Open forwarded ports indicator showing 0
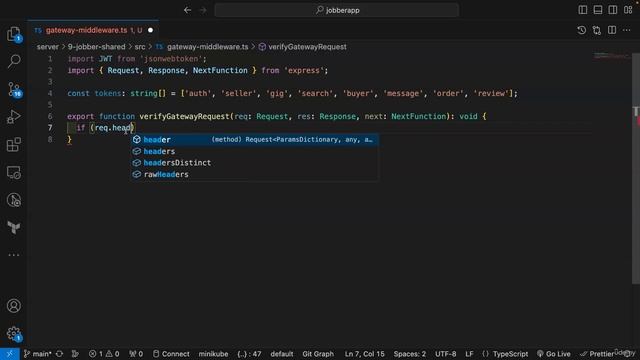The height and width of the screenshot is (360, 640). click(136, 354)
